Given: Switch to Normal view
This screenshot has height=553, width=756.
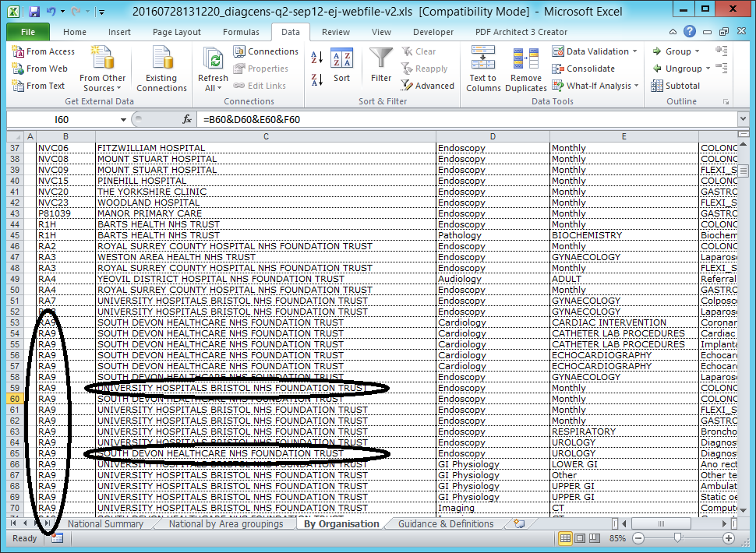Looking at the screenshot, I should point(565,538).
